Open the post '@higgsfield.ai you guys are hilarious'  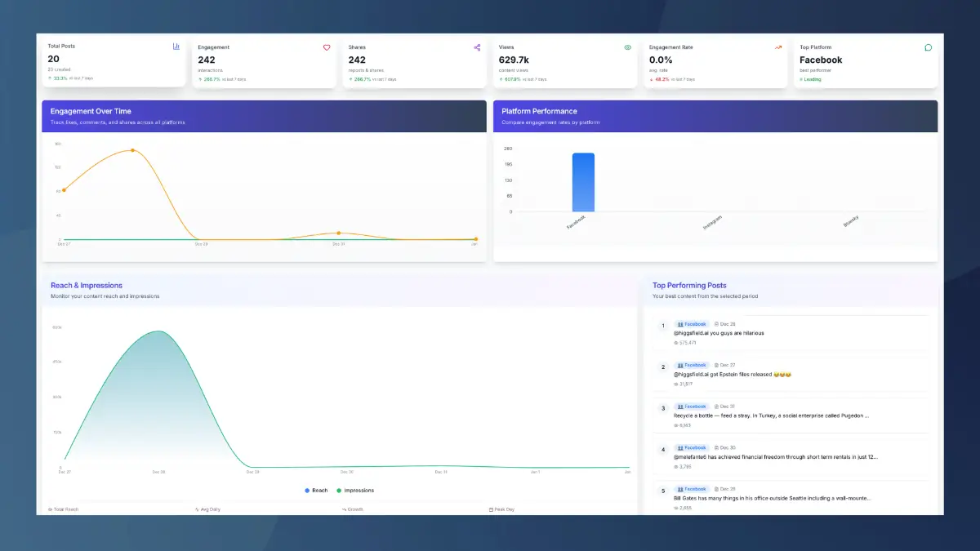[719, 333]
